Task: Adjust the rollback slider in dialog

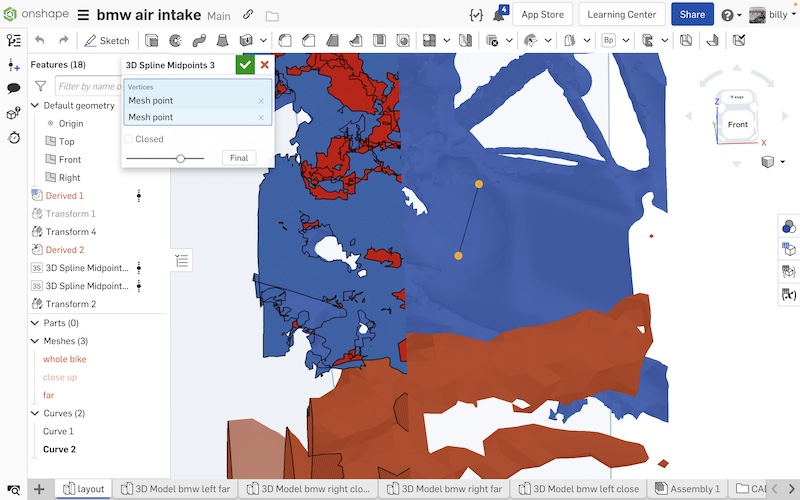Action: [x=180, y=159]
